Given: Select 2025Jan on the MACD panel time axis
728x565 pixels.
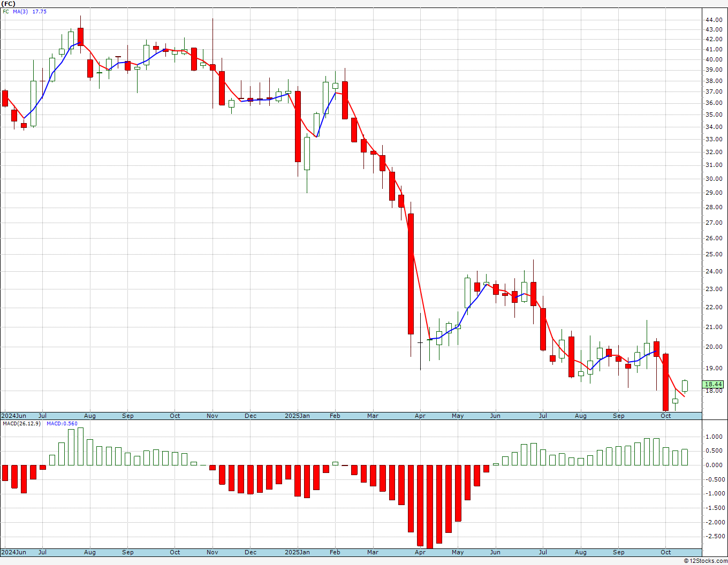Looking at the screenshot, I should (297, 552).
